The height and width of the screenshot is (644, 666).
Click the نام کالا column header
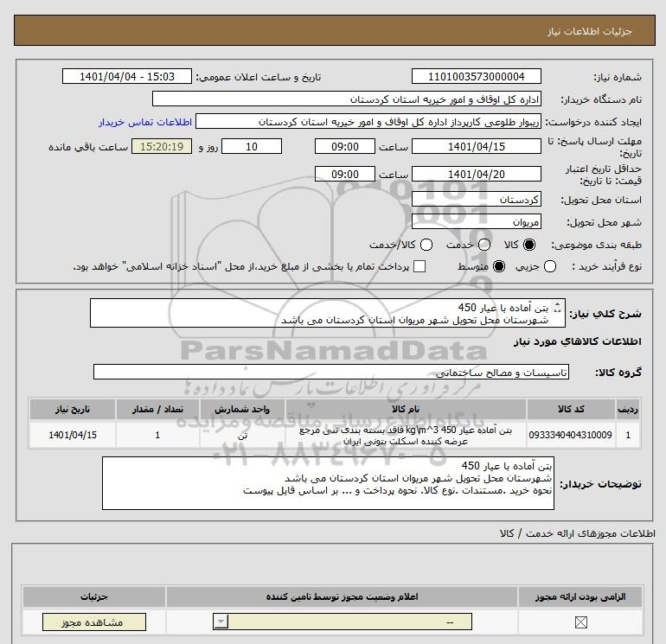pyautogui.click(x=406, y=409)
